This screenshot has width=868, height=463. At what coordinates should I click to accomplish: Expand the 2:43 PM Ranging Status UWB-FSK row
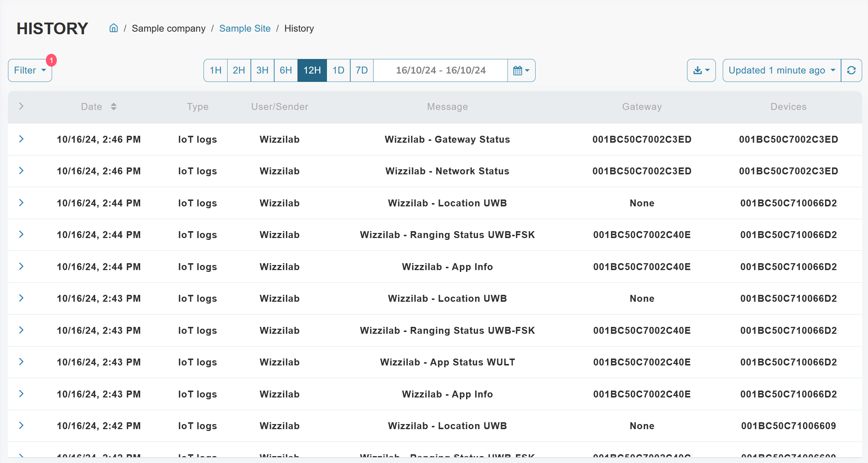coord(21,330)
